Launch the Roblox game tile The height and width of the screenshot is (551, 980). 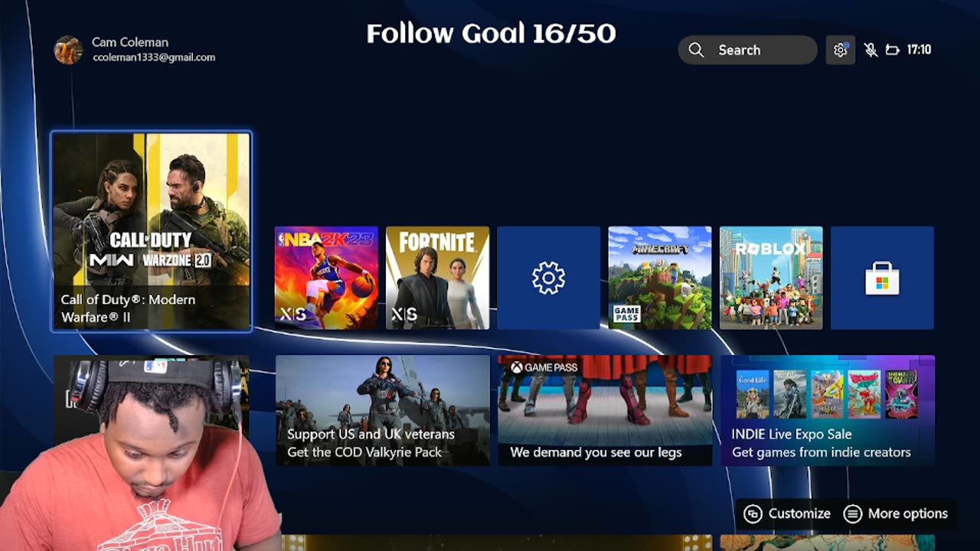click(771, 278)
